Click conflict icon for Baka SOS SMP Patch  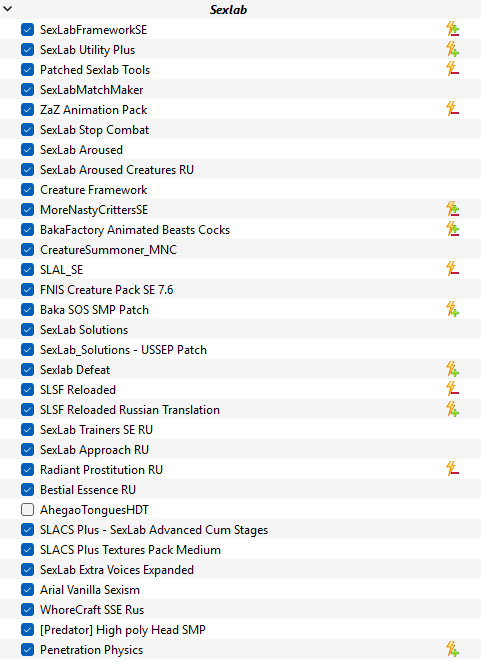coord(452,309)
